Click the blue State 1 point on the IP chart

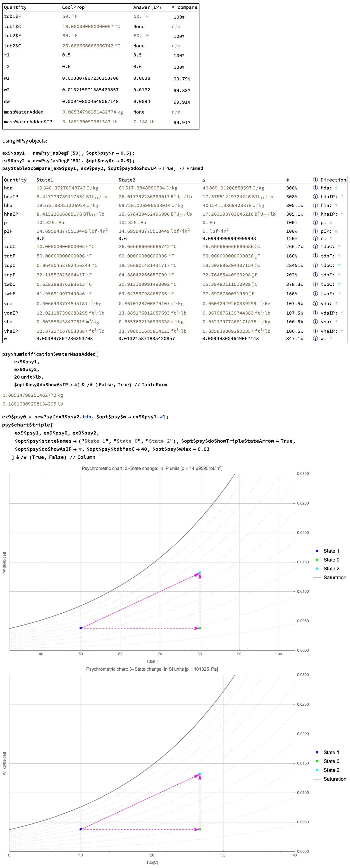point(81,628)
